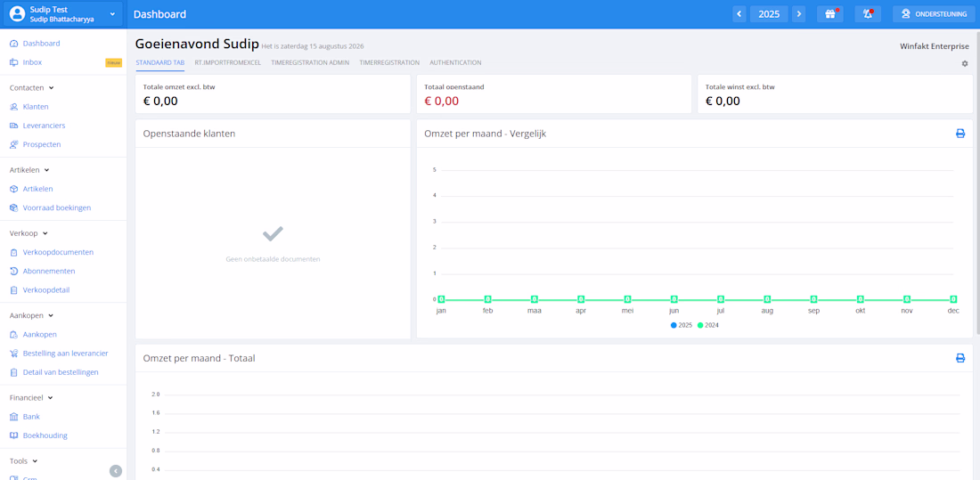Click the Verkoopdocumenten icon
Image resolution: width=980 pixels, height=480 pixels.
click(x=13, y=252)
